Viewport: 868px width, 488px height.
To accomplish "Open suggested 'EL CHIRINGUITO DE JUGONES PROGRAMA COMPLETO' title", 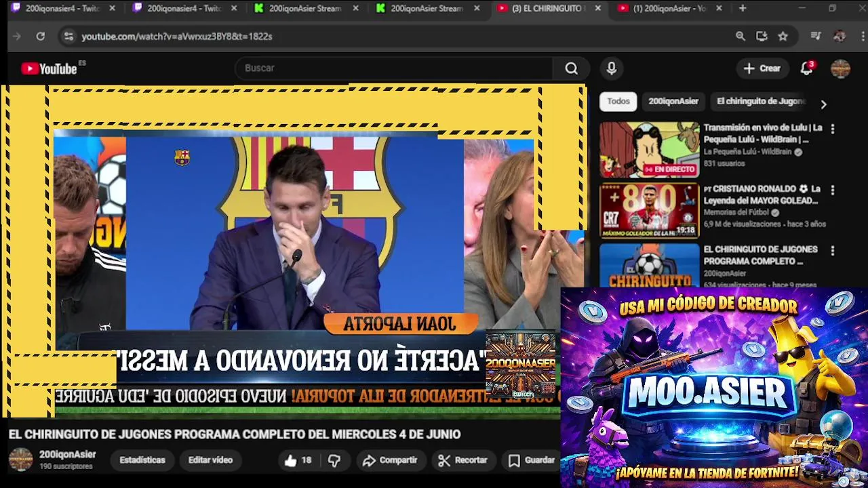I will 760,255.
